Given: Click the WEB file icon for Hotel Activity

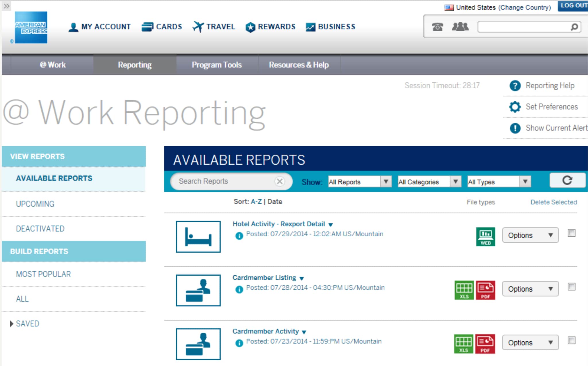Looking at the screenshot, I should pyautogui.click(x=486, y=236).
